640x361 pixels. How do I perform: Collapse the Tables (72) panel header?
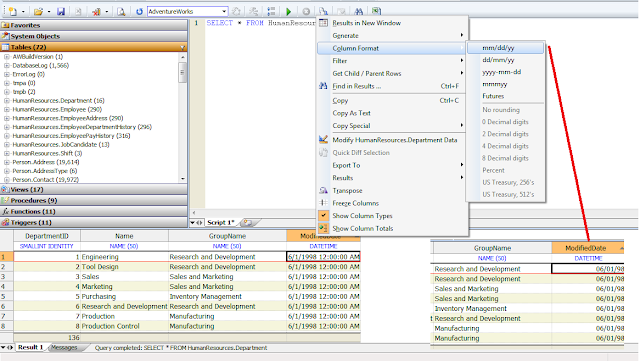94,47
